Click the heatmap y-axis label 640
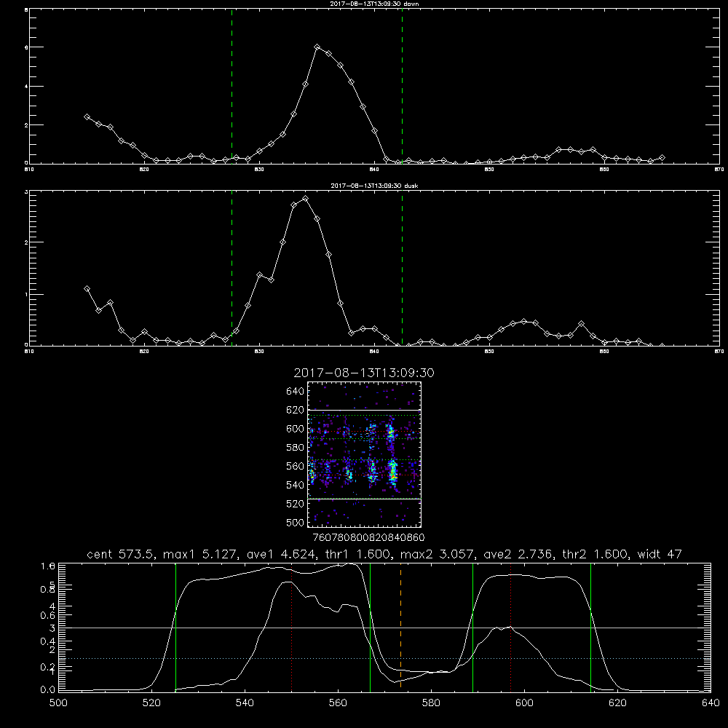 tap(295, 392)
